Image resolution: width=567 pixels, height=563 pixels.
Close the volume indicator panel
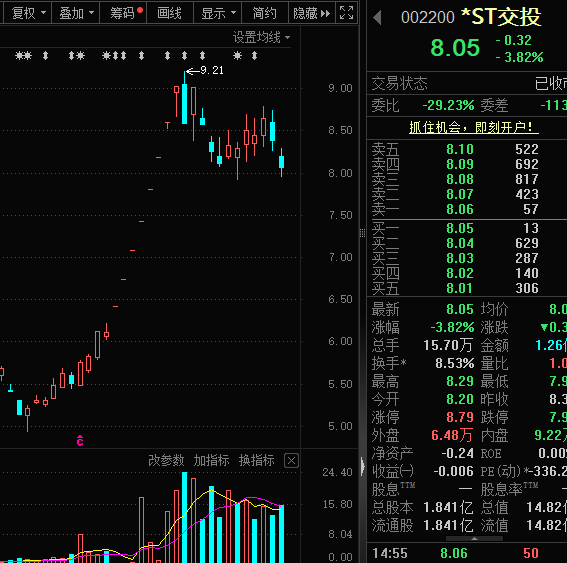point(291,461)
